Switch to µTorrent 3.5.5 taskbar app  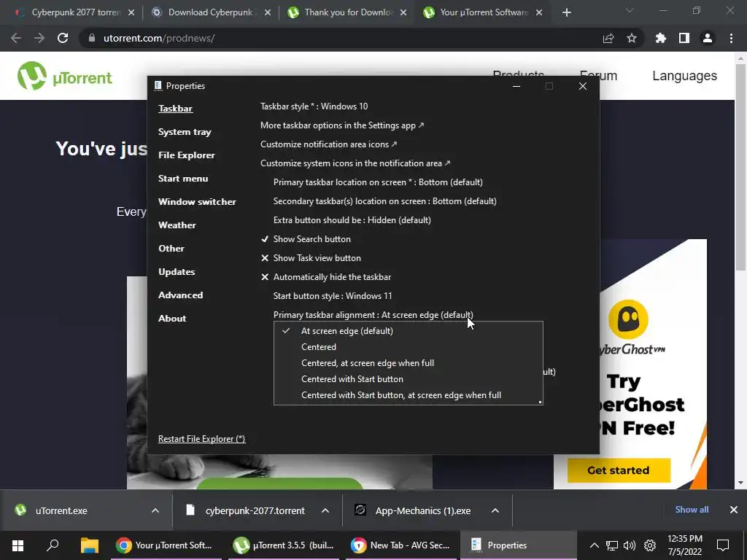coord(284,545)
